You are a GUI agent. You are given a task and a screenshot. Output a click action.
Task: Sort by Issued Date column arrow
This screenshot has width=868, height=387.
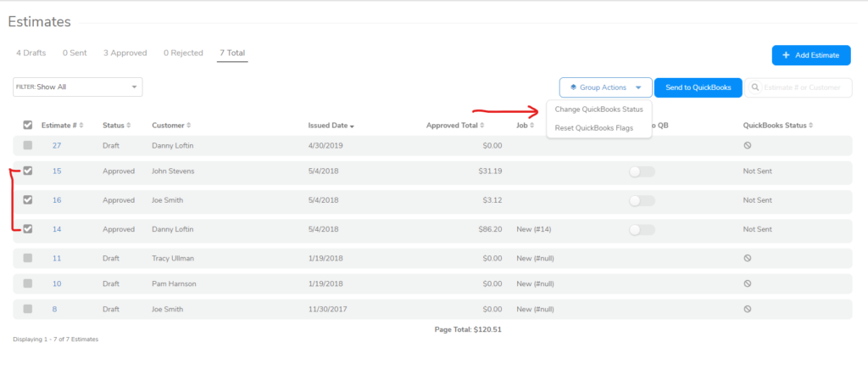pos(352,126)
